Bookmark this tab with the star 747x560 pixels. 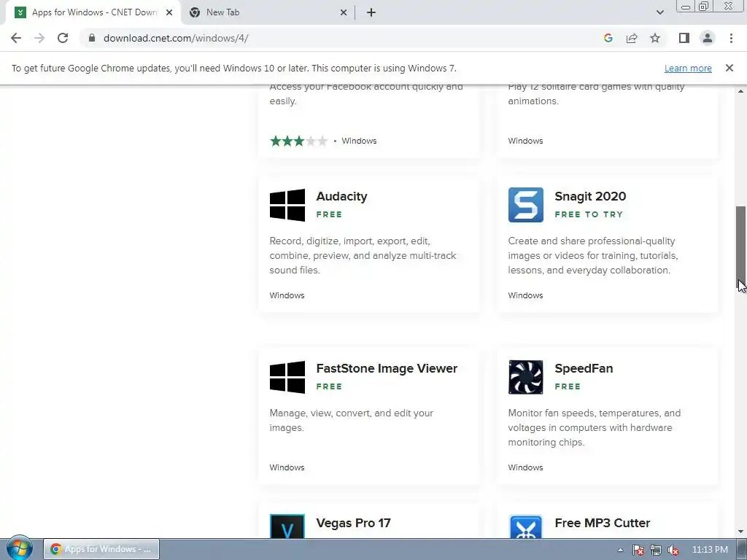[x=655, y=38]
